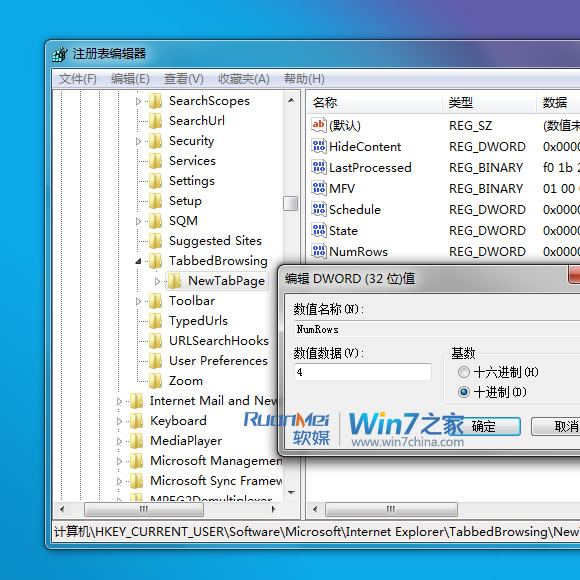580x580 pixels.
Task: Click the DWORD icon beside HideContent
Action: coord(318,146)
